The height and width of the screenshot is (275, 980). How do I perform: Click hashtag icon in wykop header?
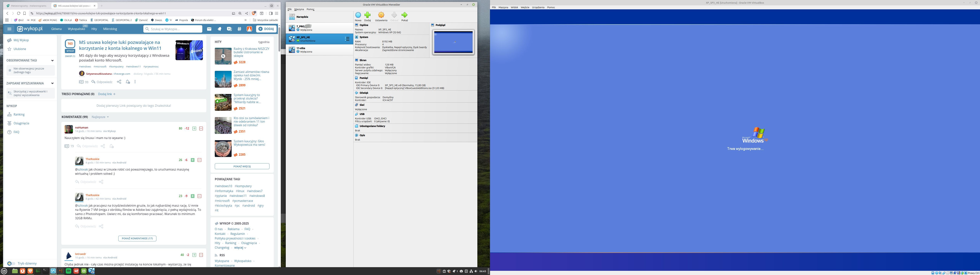click(x=239, y=29)
